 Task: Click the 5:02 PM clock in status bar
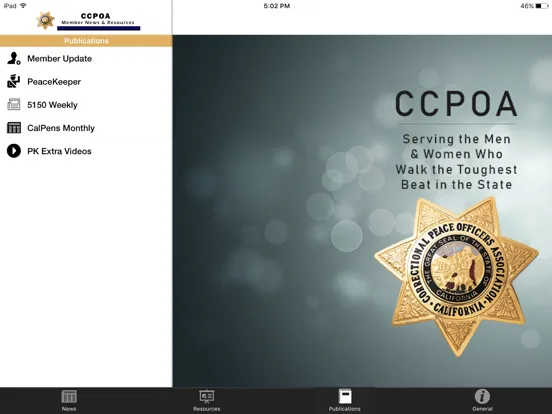[x=277, y=6]
